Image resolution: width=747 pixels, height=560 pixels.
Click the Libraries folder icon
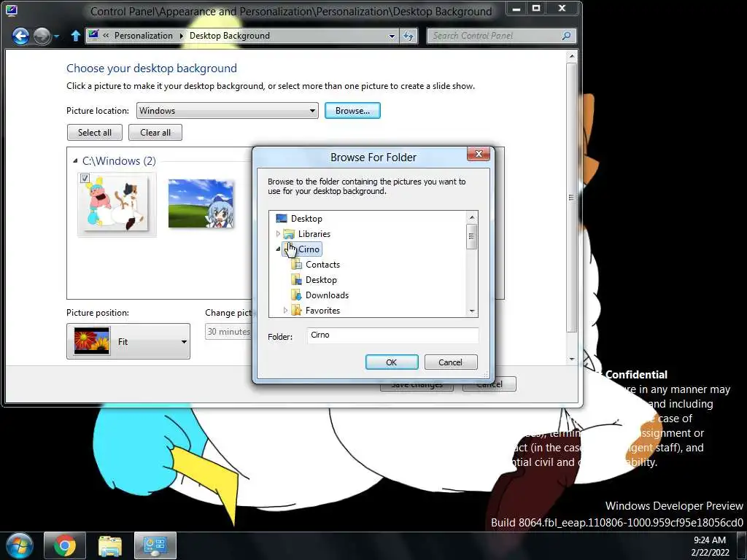pyautogui.click(x=289, y=234)
